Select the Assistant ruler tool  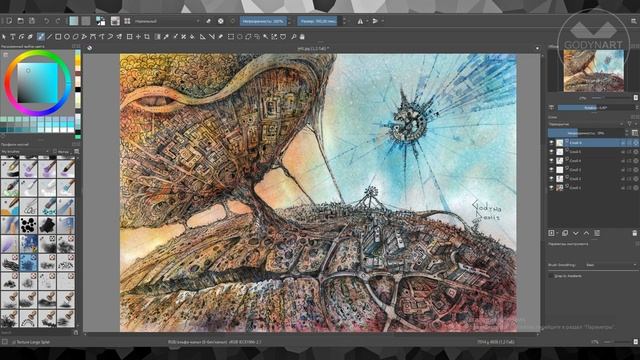pos(202,37)
